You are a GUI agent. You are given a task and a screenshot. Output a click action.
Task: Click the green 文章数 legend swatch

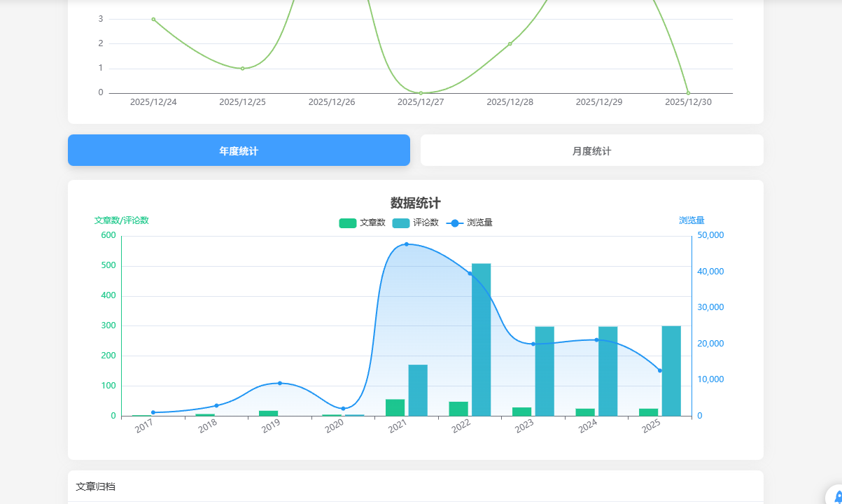pos(347,223)
